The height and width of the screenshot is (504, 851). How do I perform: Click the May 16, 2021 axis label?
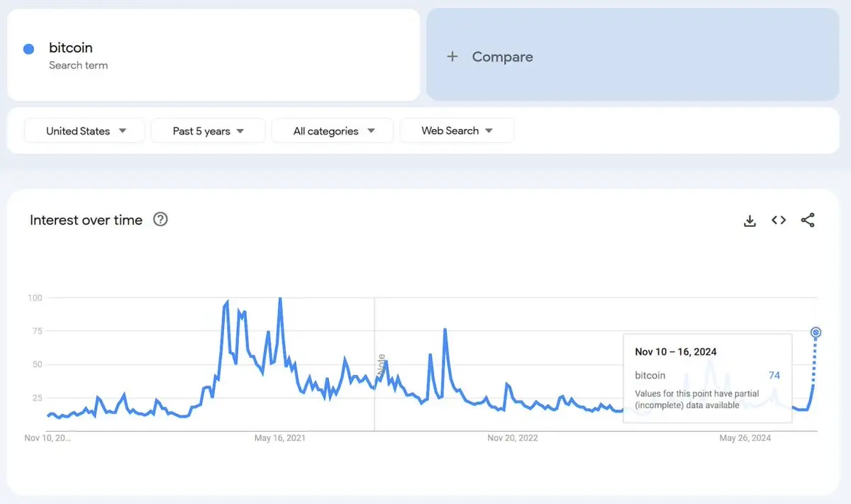coord(280,438)
